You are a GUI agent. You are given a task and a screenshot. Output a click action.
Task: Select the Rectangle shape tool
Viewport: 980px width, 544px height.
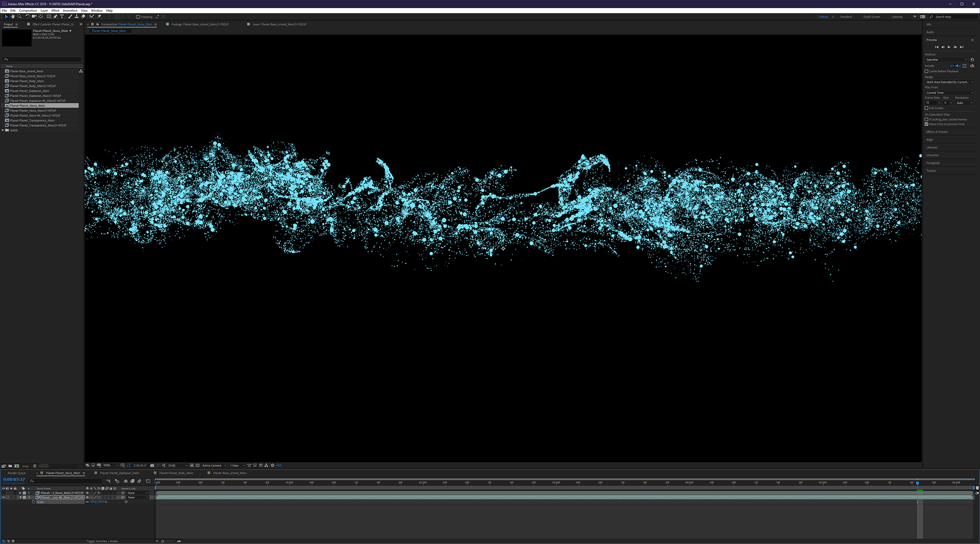pyautogui.click(x=49, y=16)
